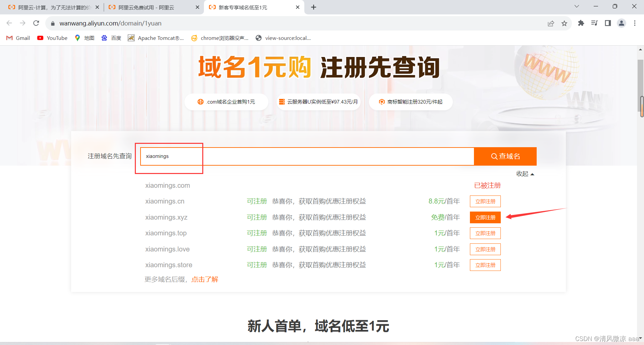
Task: Open the view-source:local bookmark
Action: [x=283, y=38]
